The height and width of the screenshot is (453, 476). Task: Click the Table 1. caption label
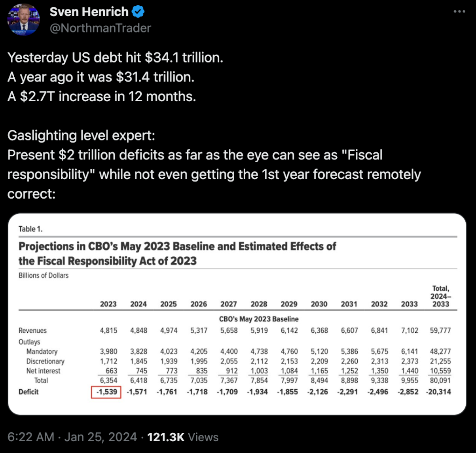click(30, 229)
